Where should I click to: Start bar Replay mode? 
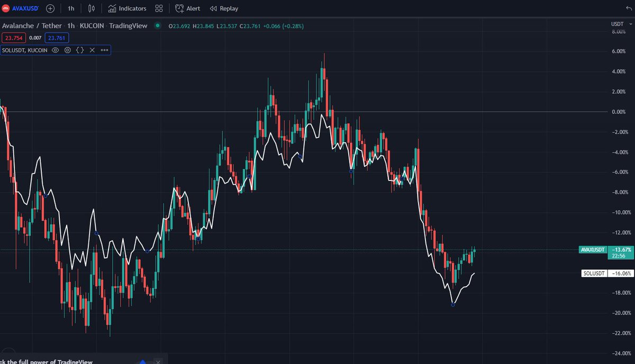pos(224,8)
